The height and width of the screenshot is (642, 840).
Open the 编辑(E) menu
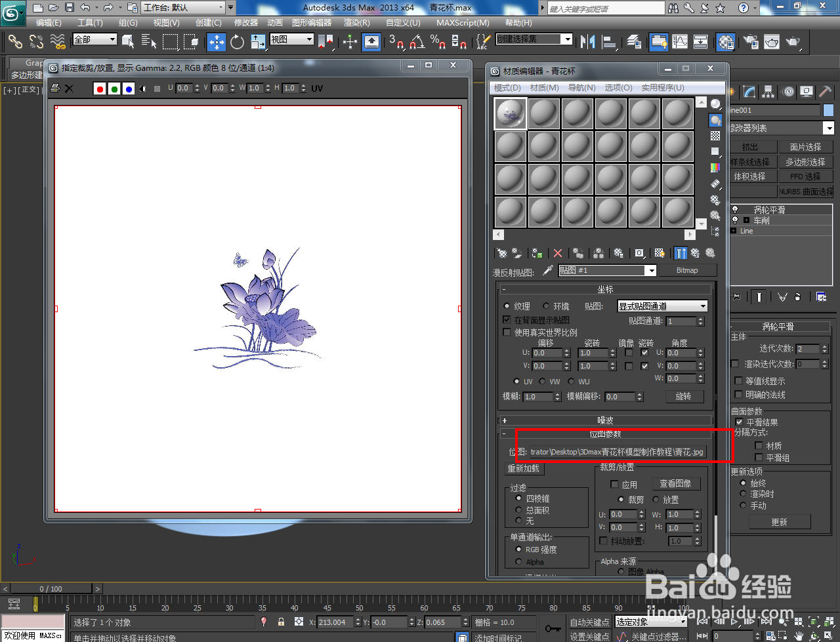(49, 22)
